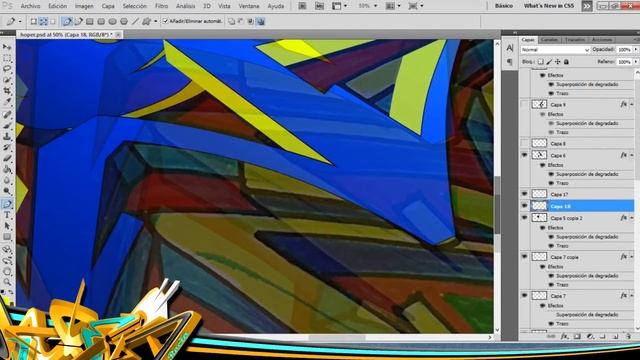Hide layer Capa 6
Image resolution: width=640 pixels, height=360 pixels.
(524, 156)
